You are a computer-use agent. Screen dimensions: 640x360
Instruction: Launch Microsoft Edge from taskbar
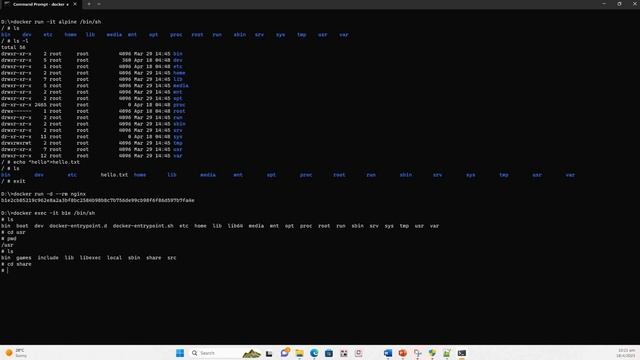(x=314, y=353)
